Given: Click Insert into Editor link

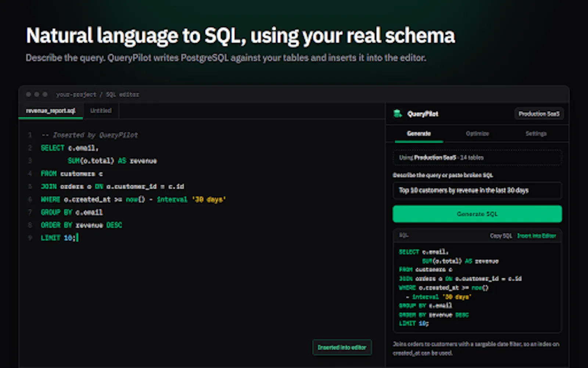Looking at the screenshot, I should pos(537,236).
